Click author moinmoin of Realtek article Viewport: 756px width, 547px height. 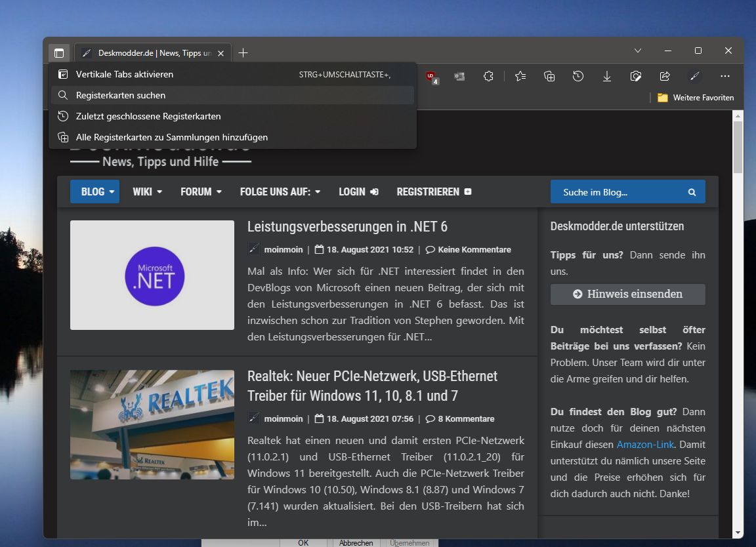click(x=283, y=419)
